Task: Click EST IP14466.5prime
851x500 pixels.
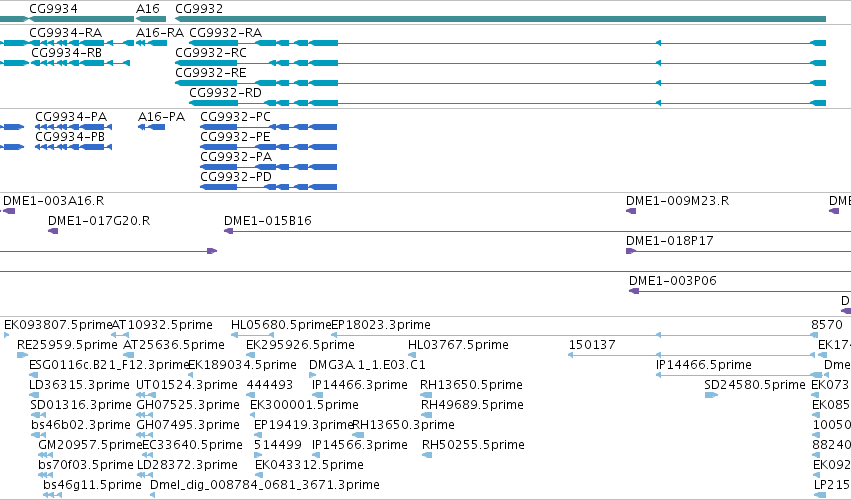Action: (x=704, y=365)
